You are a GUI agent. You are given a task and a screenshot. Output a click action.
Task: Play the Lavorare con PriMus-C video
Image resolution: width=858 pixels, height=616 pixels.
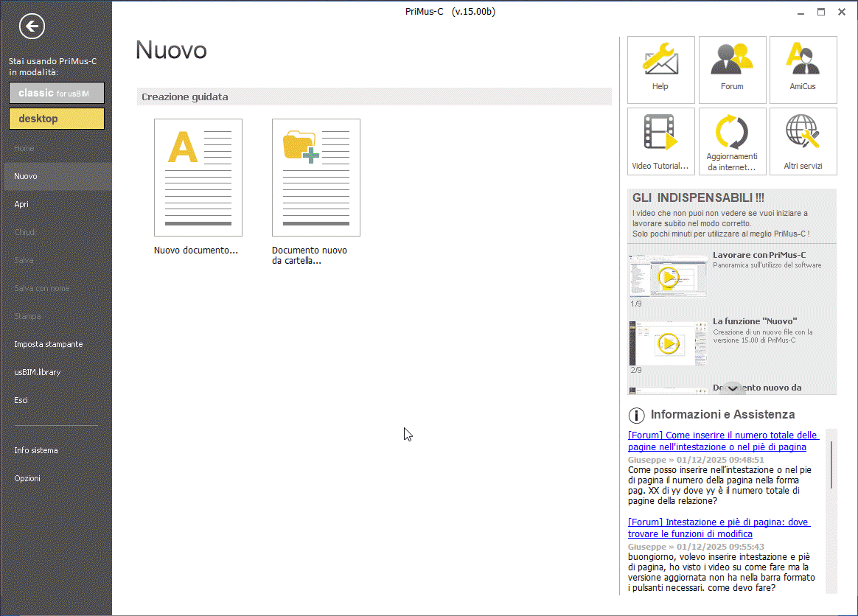[669, 277]
